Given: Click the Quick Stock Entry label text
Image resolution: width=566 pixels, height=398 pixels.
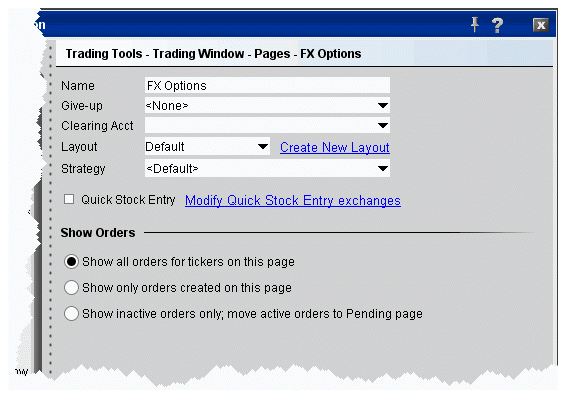Looking at the screenshot, I should pyautogui.click(x=128, y=200).
